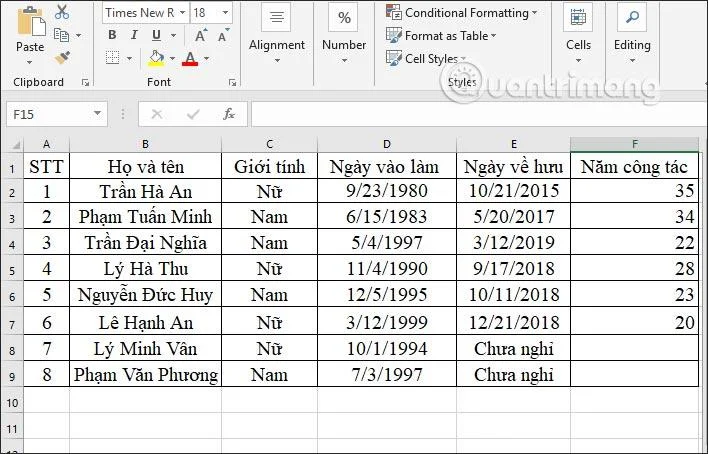Viewport: 708px width, 454px height.
Task: Click the Cell Styles icon
Action: pyautogui.click(x=394, y=58)
